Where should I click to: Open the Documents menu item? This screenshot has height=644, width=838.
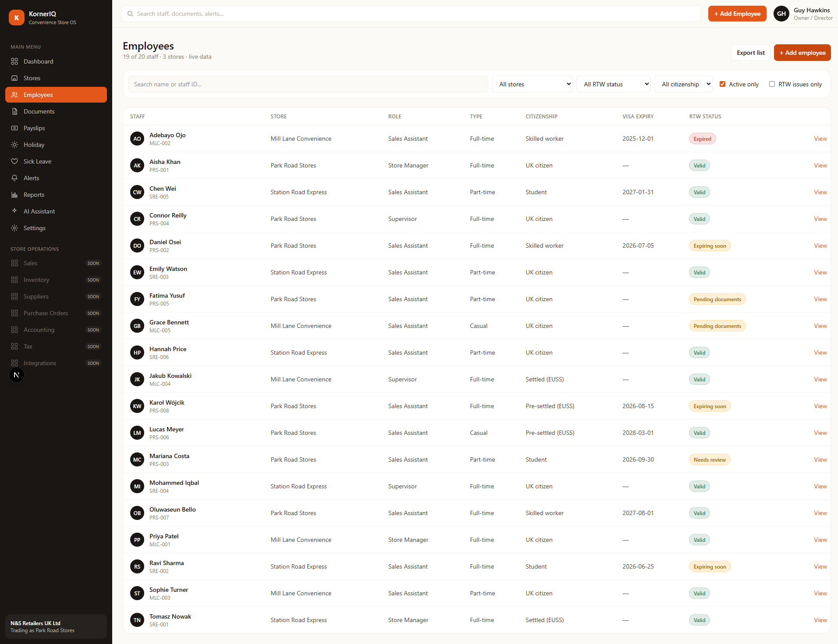point(56,111)
